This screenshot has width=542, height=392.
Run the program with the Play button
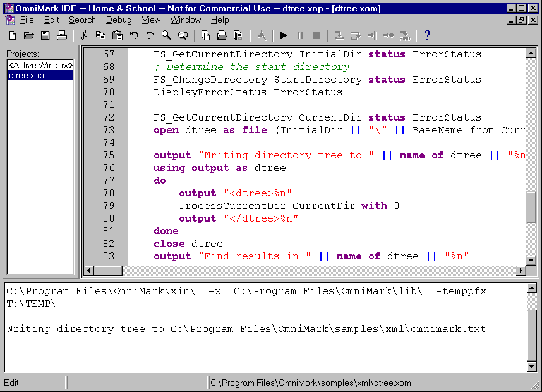284,35
